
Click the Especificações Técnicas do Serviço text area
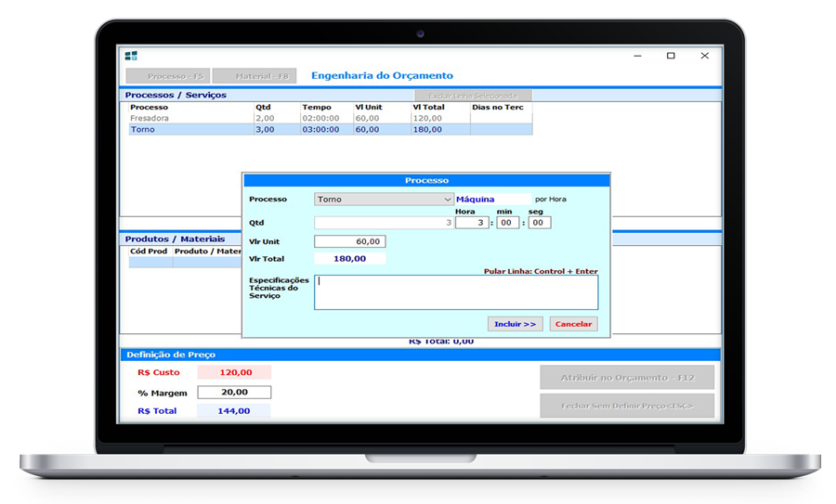(455, 291)
